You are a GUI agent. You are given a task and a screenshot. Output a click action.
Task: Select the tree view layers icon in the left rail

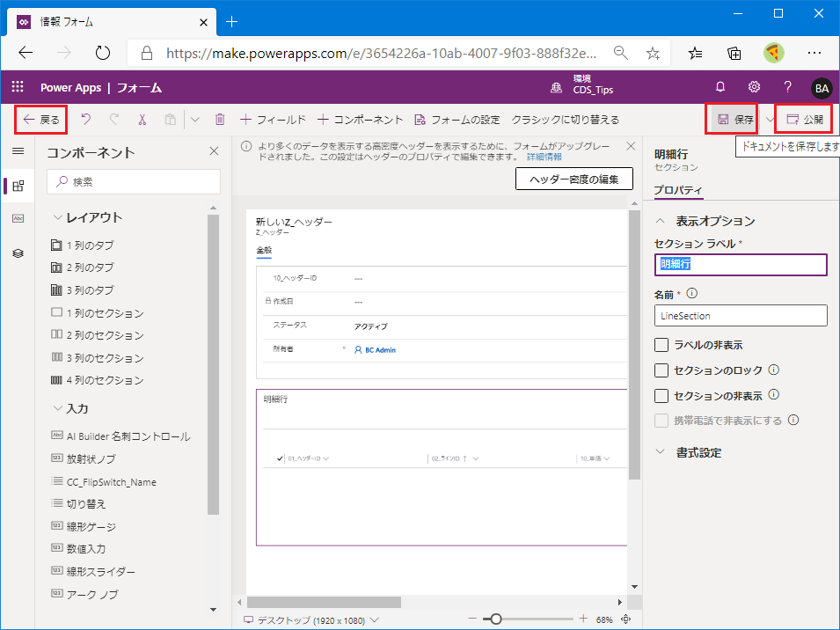click(x=18, y=253)
